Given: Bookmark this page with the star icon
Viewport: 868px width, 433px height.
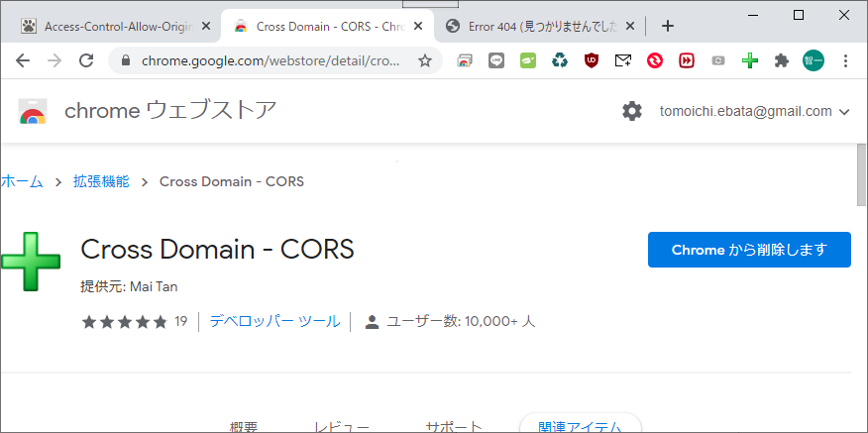Looking at the screenshot, I should tap(425, 60).
